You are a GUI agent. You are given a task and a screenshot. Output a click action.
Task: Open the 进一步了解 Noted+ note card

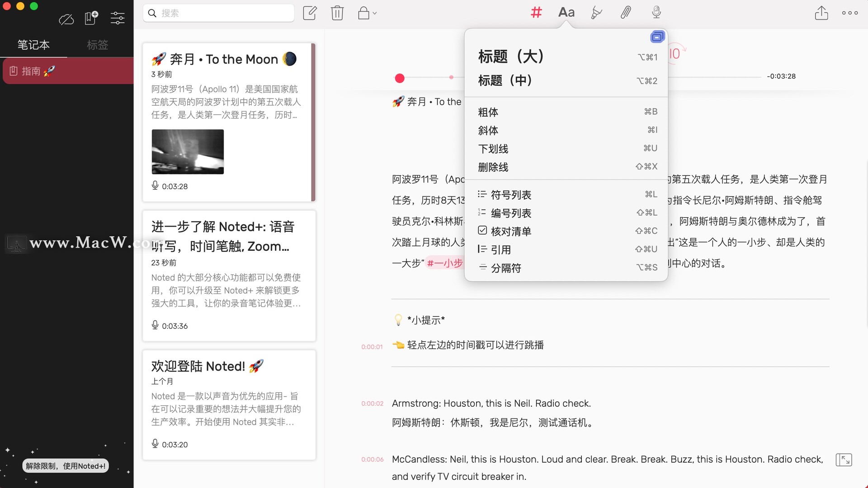coord(229,276)
